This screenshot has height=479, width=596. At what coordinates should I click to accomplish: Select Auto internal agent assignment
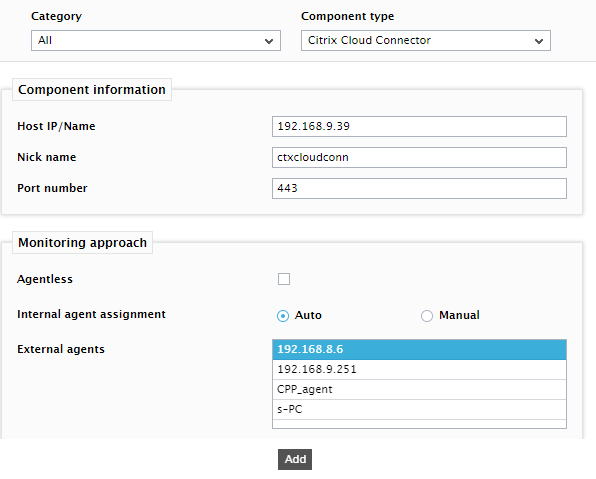click(x=283, y=316)
